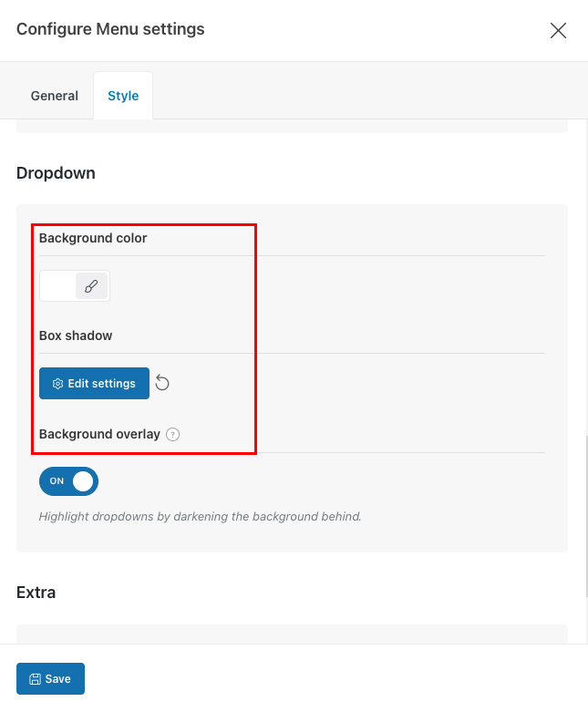Show help for Background overlay

pos(173,435)
